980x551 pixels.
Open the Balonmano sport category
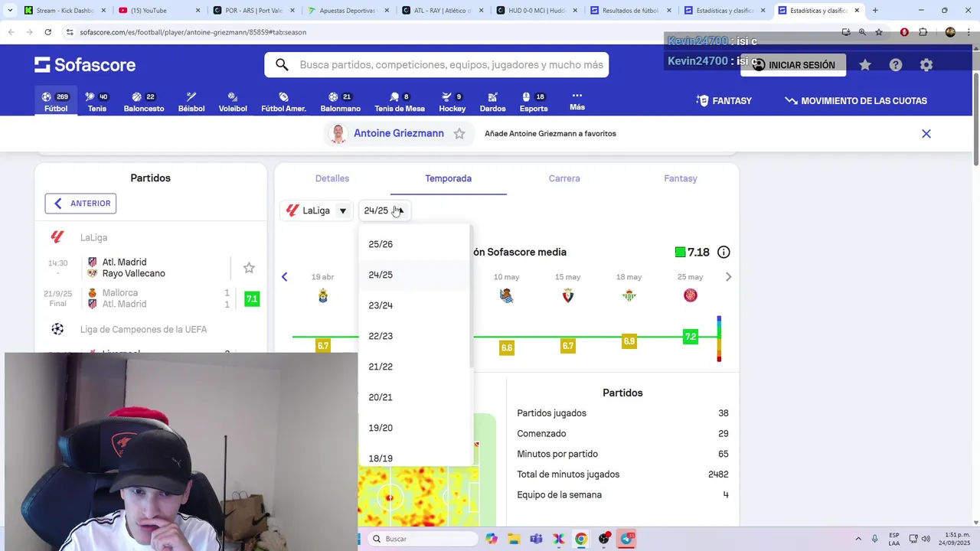pos(340,102)
